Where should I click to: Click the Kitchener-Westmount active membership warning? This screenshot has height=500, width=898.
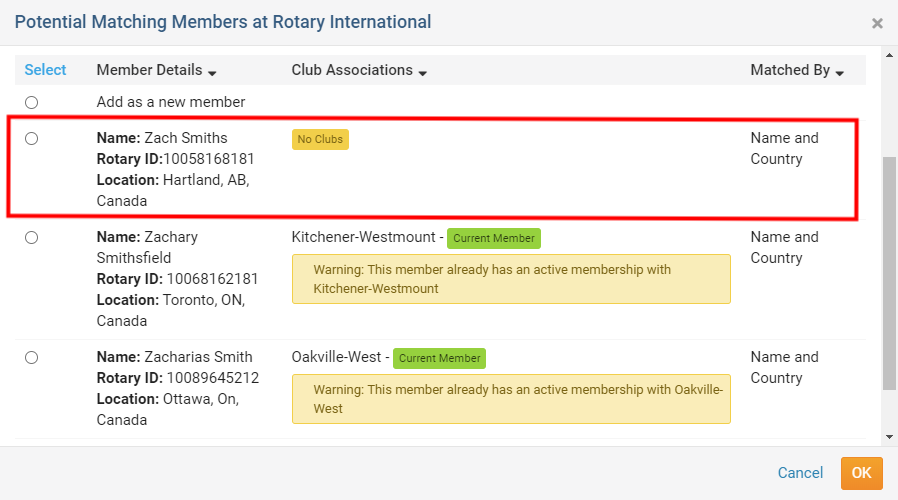pyautogui.click(x=511, y=279)
